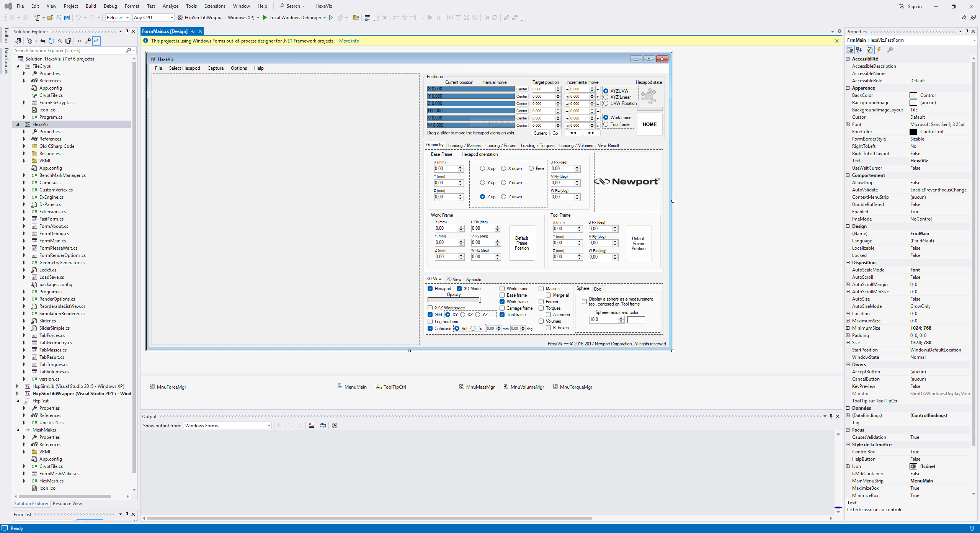Select the Tool frame radio button
The width and height of the screenshot is (980, 533).
point(606,124)
